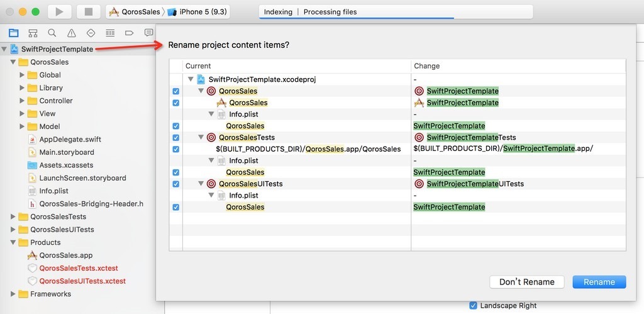644x314 pixels.
Task: Open the Find navigator magnifier icon
Action: (x=52, y=33)
